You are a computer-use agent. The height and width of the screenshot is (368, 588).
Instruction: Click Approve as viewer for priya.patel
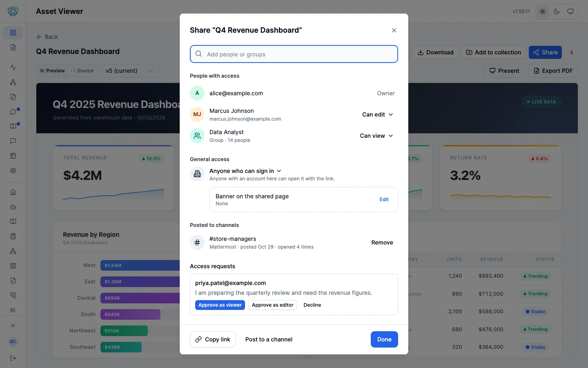[x=220, y=305]
